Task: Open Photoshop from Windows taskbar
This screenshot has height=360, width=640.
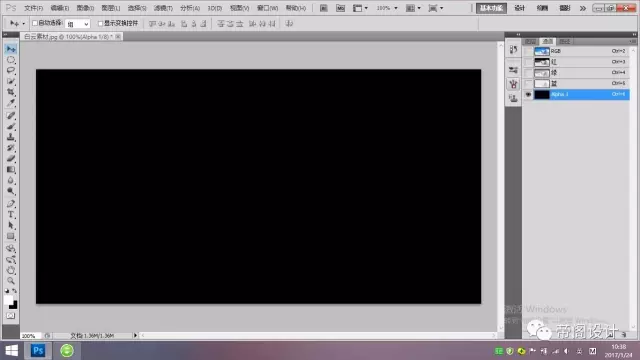Action: point(38,351)
